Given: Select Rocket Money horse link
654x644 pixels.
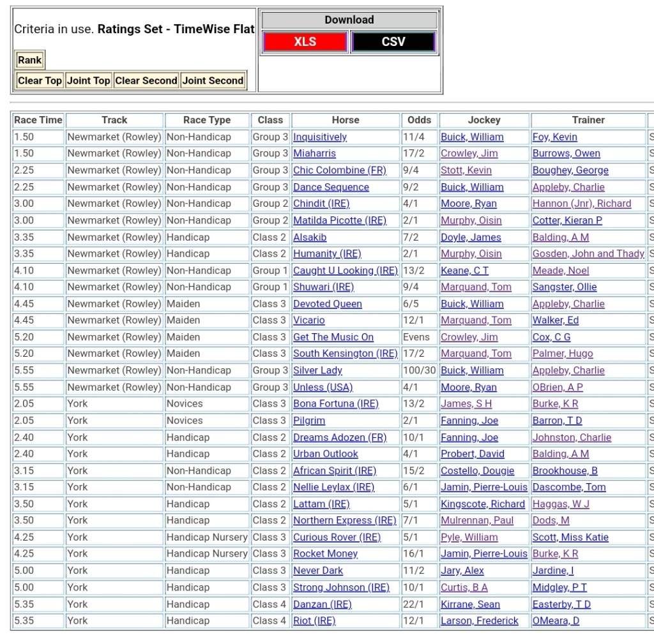Looking at the screenshot, I should [325, 554].
